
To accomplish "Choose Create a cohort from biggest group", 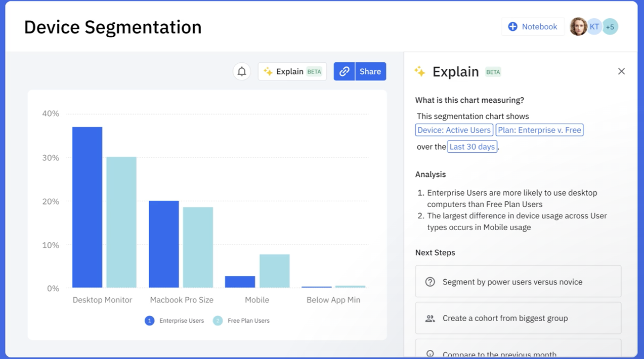I will pyautogui.click(x=518, y=318).
